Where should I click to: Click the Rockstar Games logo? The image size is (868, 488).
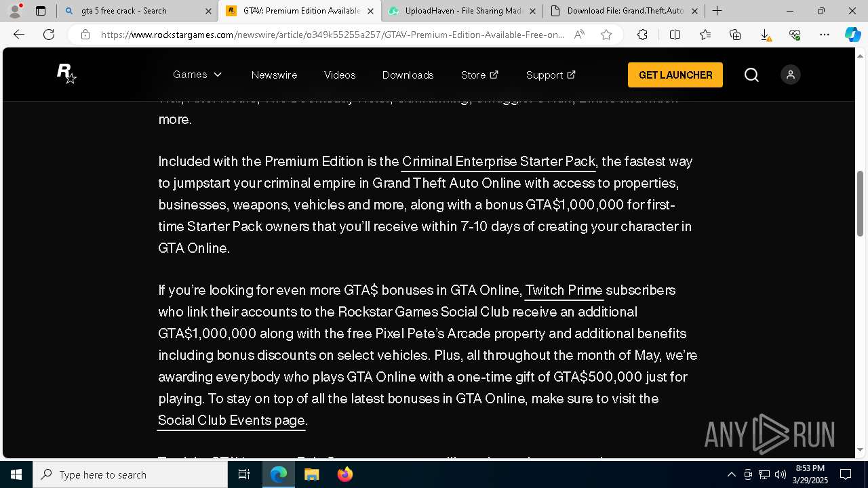66,74
